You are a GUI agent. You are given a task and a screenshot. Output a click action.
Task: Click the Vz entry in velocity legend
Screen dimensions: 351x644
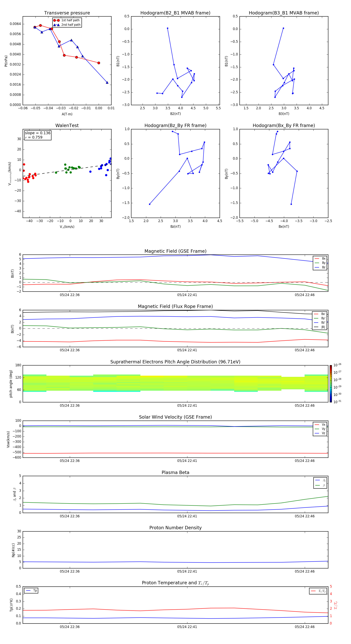[320, 433]
